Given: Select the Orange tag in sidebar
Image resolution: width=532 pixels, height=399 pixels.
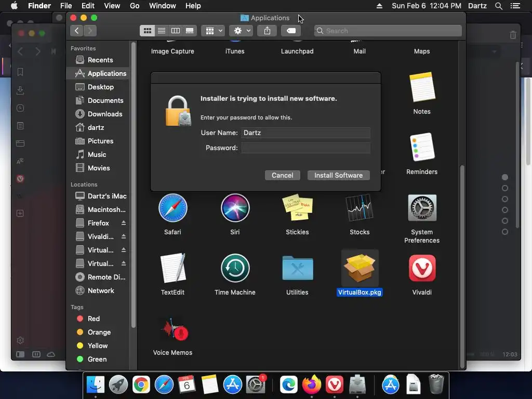Looking at the screenshot, I should click(98, 332).
